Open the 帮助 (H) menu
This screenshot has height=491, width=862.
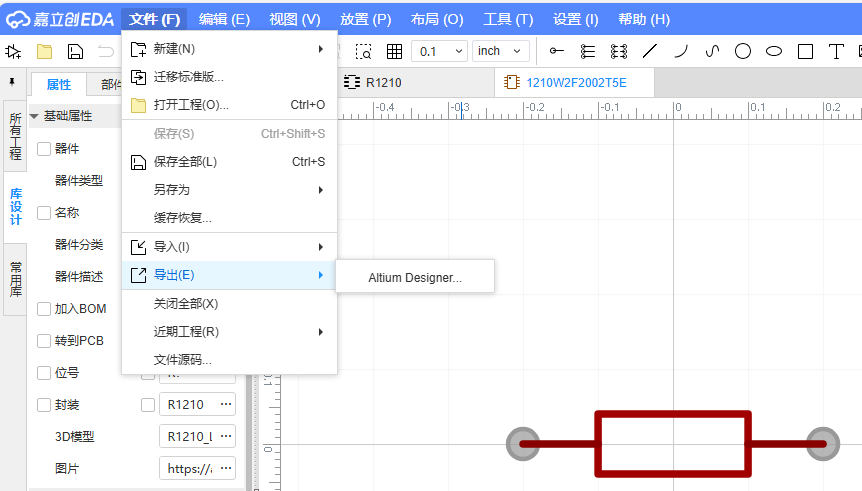[644, 20]
